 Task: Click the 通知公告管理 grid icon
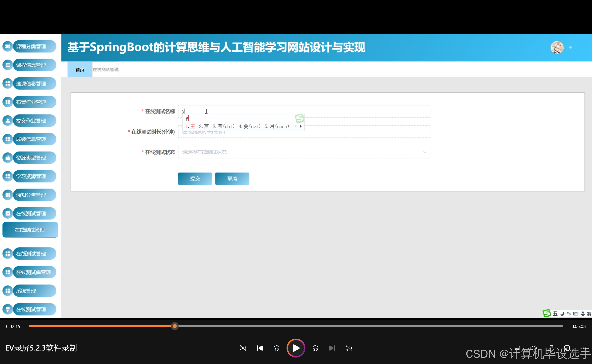click(x=8, y=195)
